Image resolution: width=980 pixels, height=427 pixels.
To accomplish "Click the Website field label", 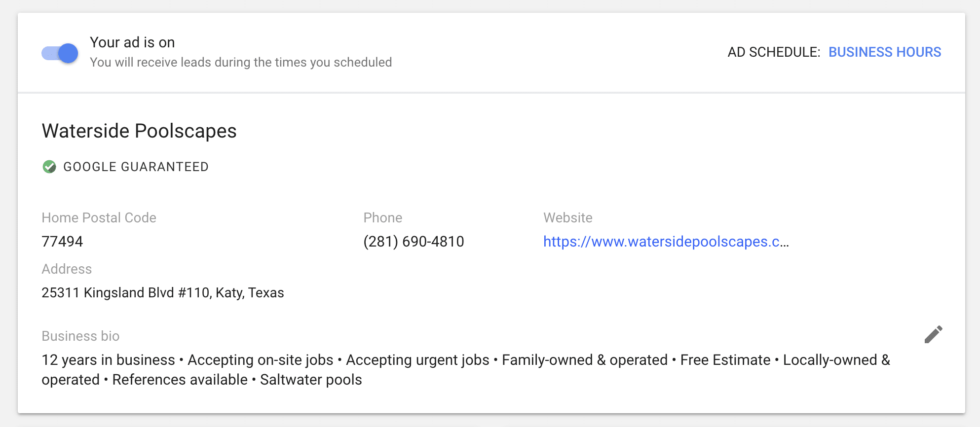I will pos(568,218).
